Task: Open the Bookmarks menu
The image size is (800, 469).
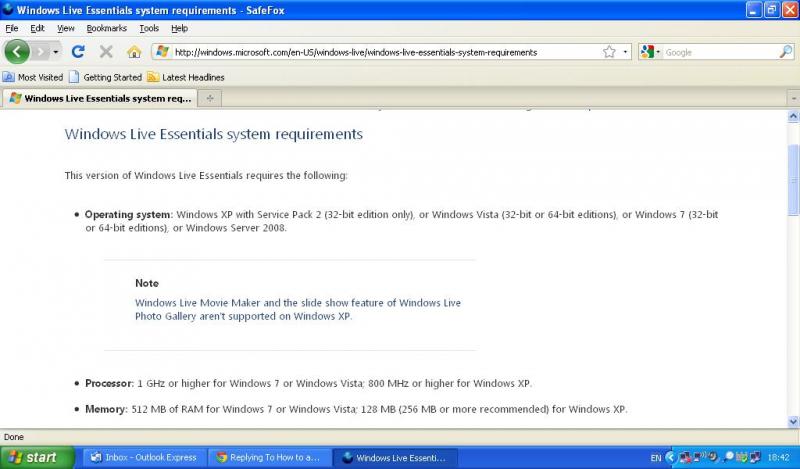Action: click(x=107, y=28)
